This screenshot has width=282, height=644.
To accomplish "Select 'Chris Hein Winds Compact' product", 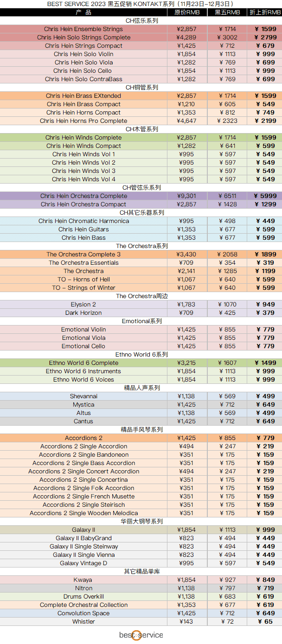I will (x=83, y=146).
